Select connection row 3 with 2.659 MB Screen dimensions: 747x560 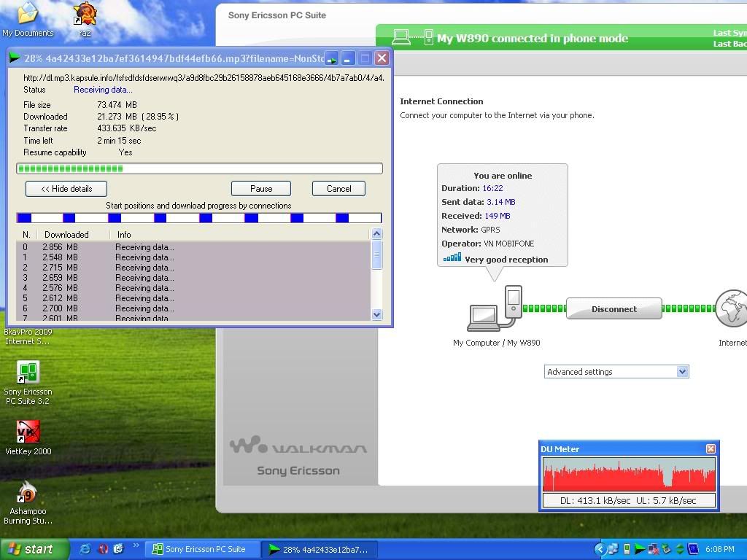[193, 278]
